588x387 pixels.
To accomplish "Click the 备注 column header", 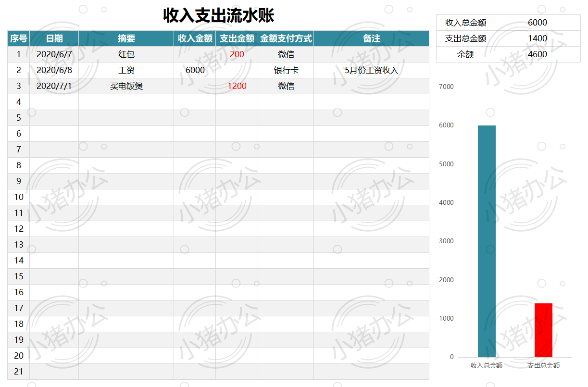I will pos(372,38).
